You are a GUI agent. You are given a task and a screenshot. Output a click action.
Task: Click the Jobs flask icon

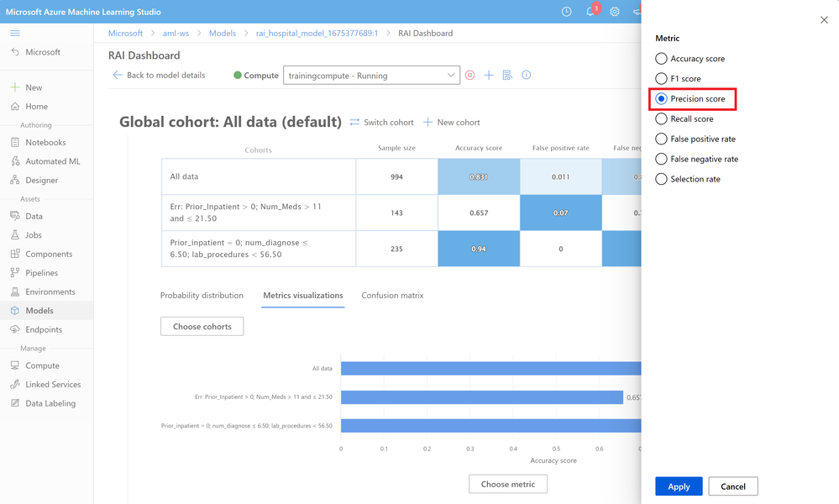[15, 235]
